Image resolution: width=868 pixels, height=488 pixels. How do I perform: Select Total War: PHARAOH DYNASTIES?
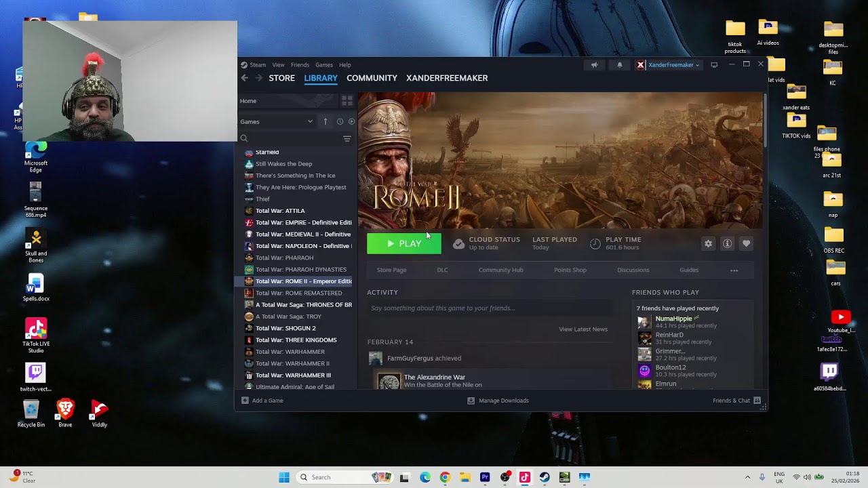coord(300,270)
